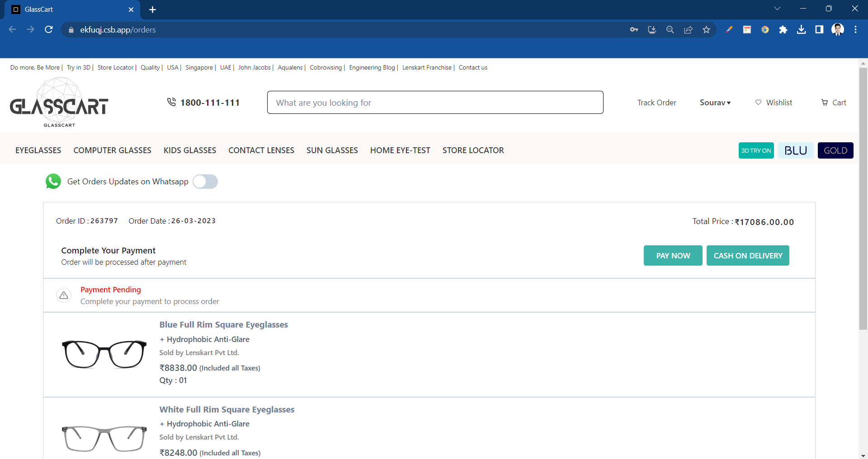This screenshot has width=868, height=459.
Task: Click the browser address bar URL
Action: (x=118, y=30)
